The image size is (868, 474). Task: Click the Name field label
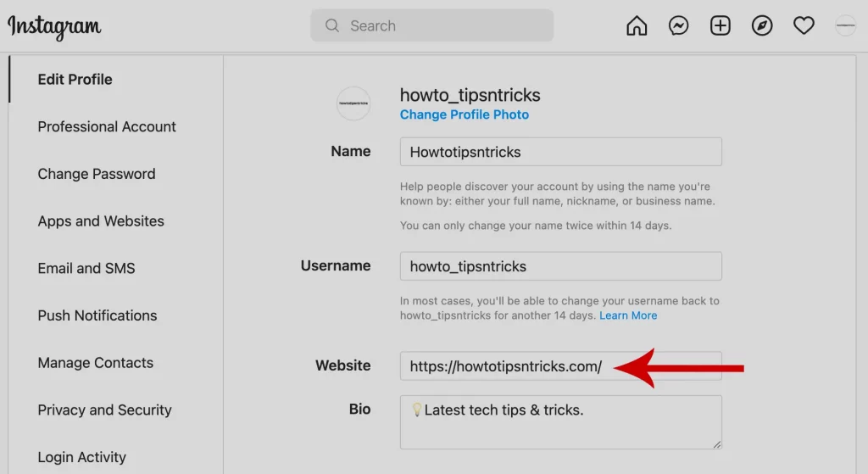[x=351, y=151]
